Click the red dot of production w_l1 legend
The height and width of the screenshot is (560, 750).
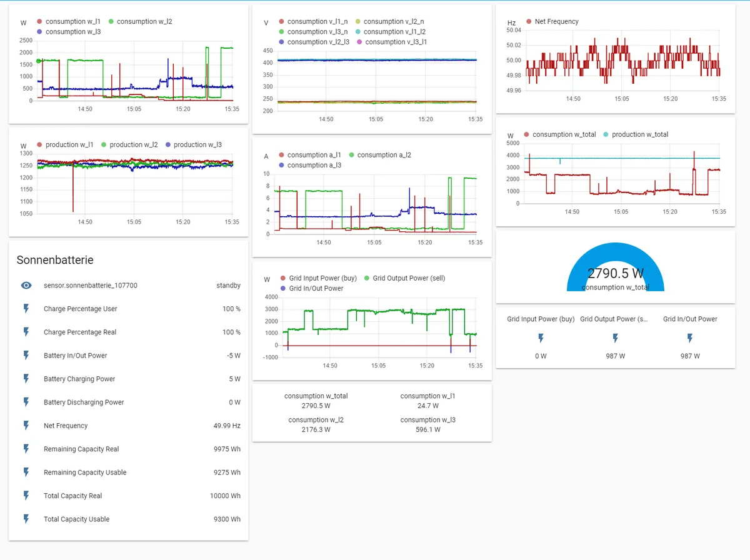(x=40, y=145)
